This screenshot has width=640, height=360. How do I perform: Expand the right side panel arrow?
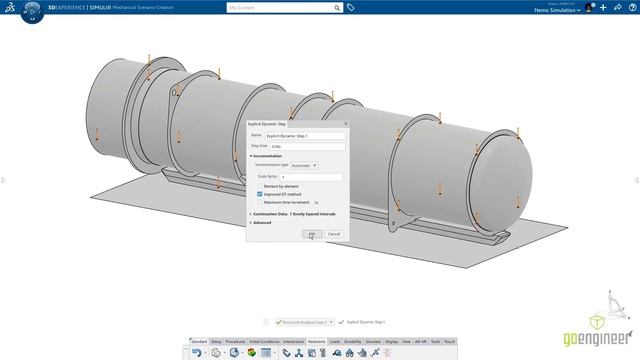pos(637,180)
